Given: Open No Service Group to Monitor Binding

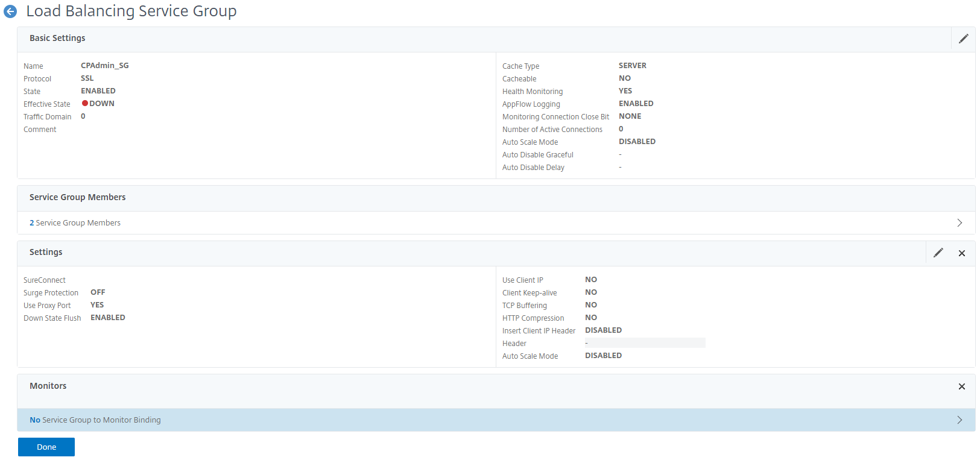Looking at the screenshot, I should 95,420.
